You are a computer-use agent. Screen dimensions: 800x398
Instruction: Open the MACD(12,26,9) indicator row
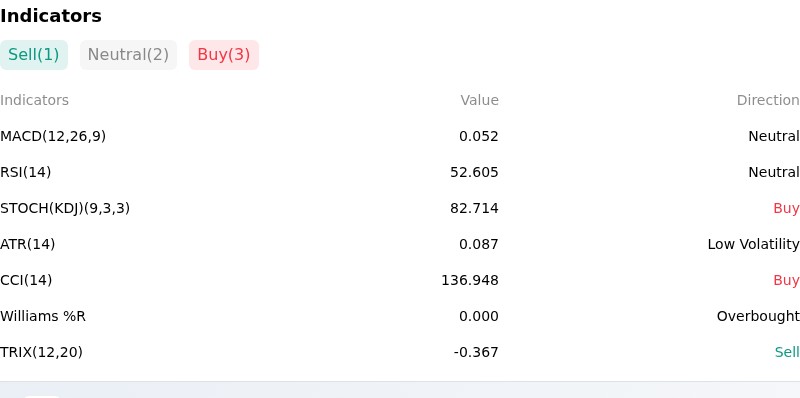click(x=400, y=136)
